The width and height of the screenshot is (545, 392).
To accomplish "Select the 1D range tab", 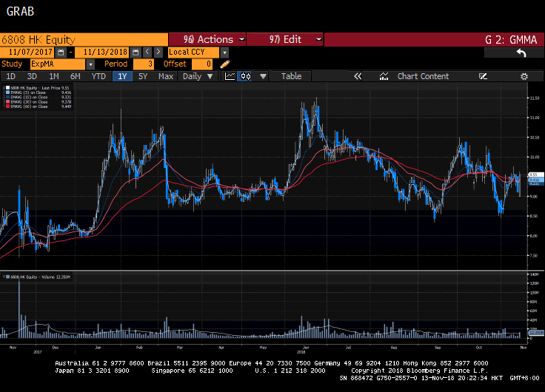I will pyautogui.click(x=11, y=76).
